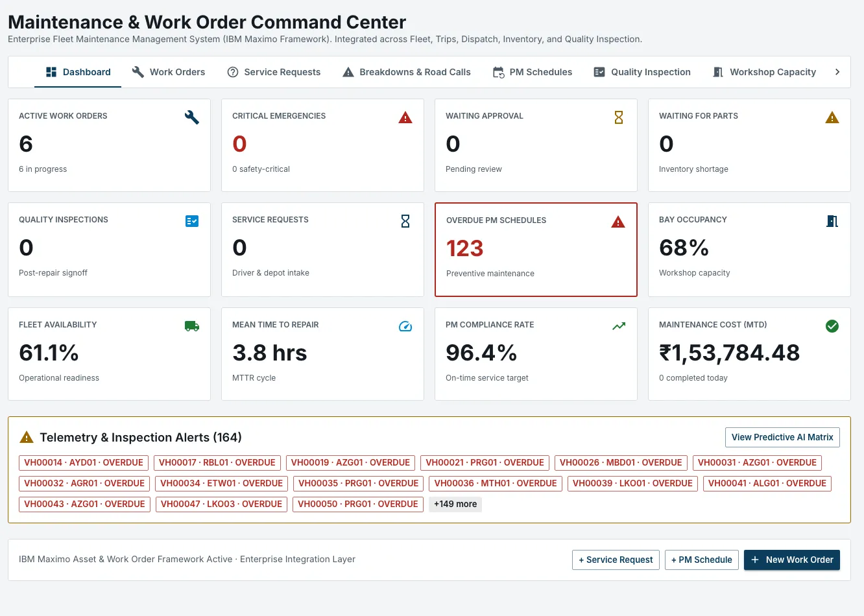Click the 61.1% fleet availability value
This screenshot has width=864, height=616.
click(x=49, y=353)
